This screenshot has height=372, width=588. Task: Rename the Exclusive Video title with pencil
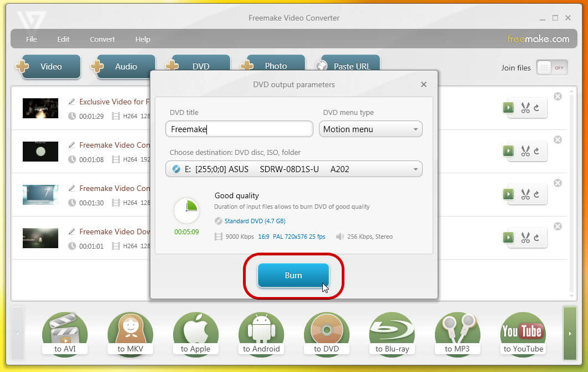pyautogui.click(x=72, y=102)
